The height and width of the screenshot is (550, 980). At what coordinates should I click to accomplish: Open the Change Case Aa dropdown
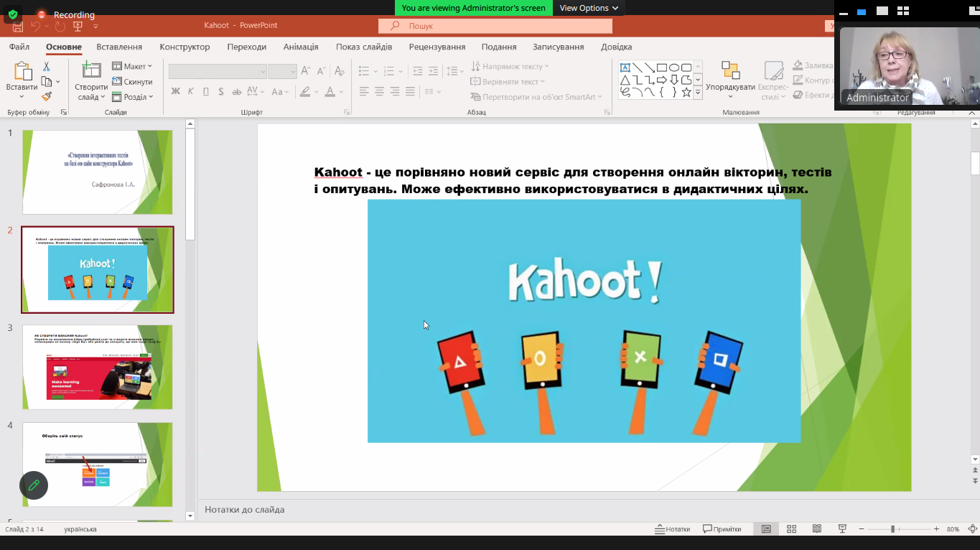pyautogui.click(x=279, y=91)
